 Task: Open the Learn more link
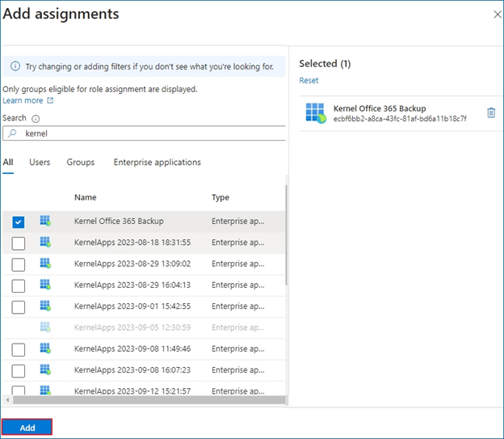23,100
